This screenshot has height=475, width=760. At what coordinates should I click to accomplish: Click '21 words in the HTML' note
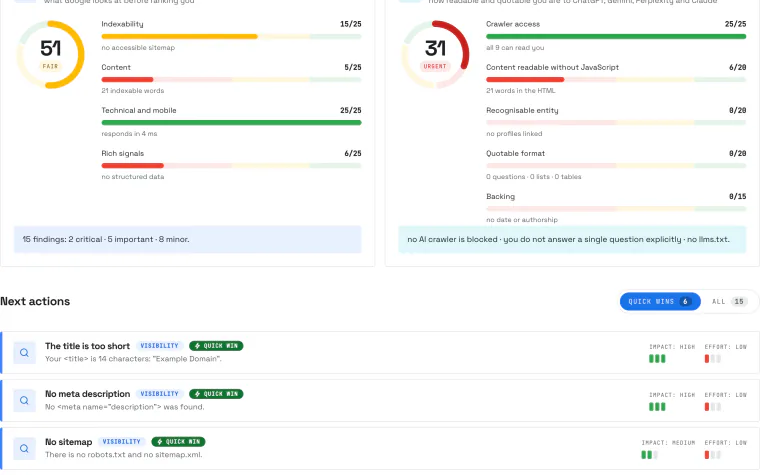[x=521, y=91]
